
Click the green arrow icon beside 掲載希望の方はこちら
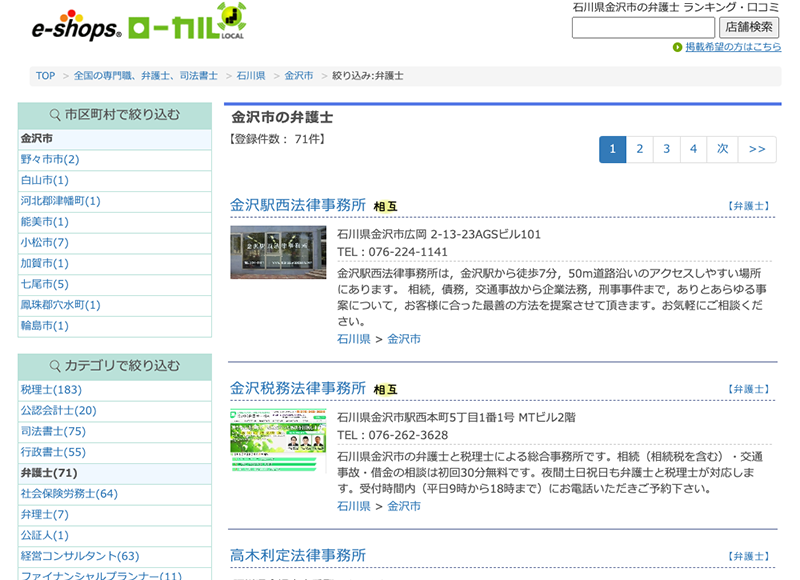click(x=677, y=47)
